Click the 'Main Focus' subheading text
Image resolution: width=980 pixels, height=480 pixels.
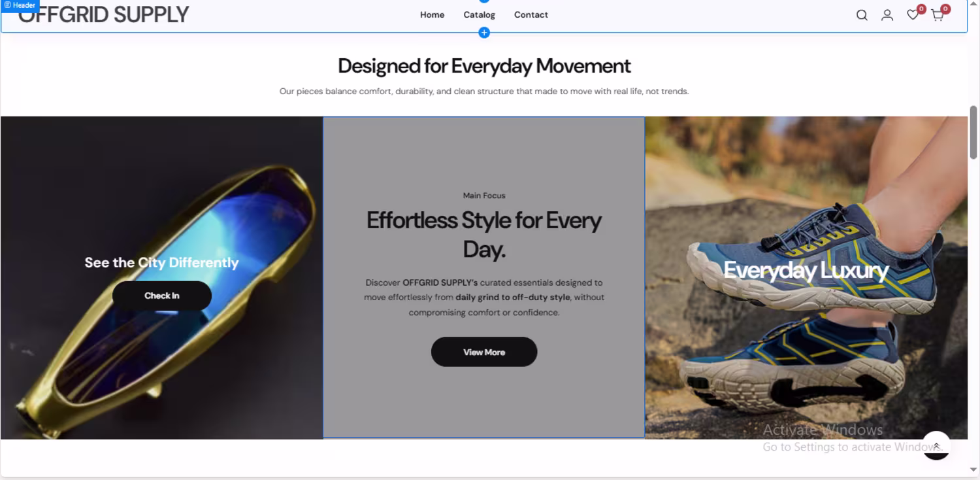click(x=484, y=196)
